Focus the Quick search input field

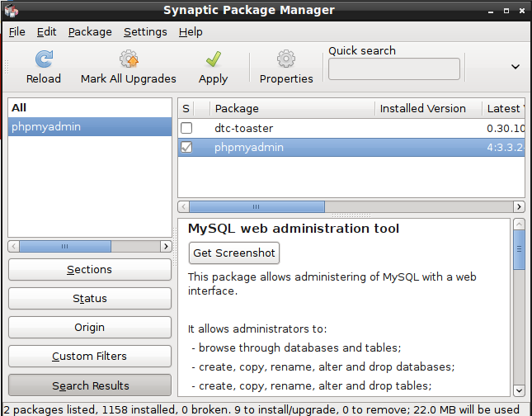coord(394,69)
